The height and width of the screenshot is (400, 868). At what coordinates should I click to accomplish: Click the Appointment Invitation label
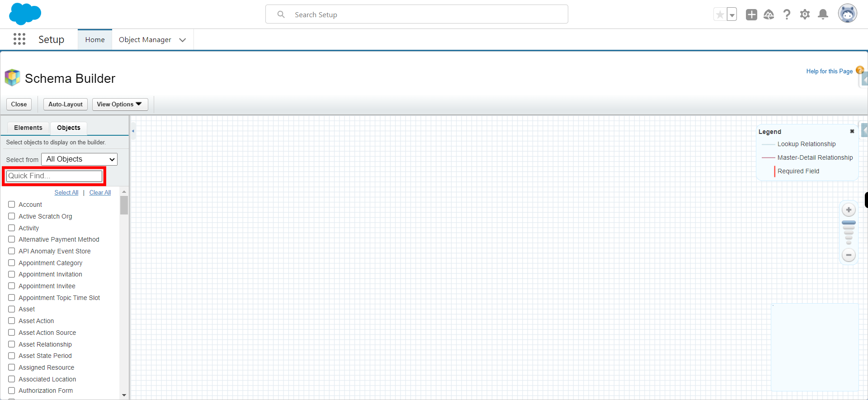[x=51, y=274]
